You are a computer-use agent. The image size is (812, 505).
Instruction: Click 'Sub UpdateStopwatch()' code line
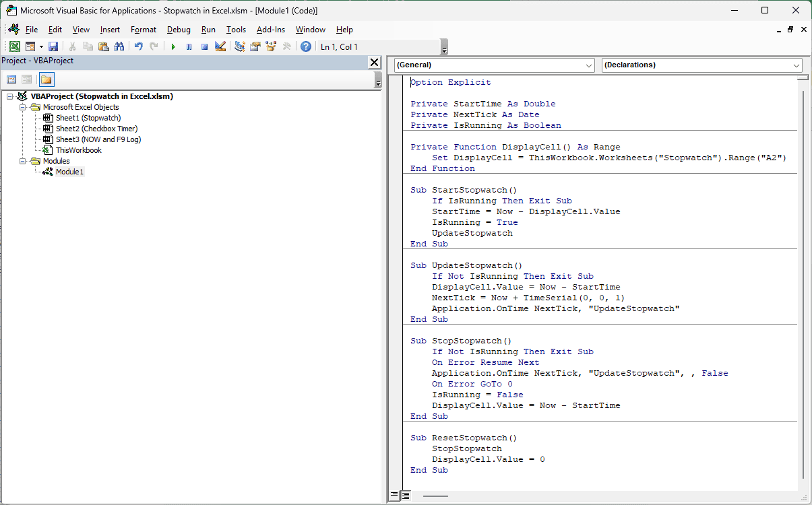466,265
